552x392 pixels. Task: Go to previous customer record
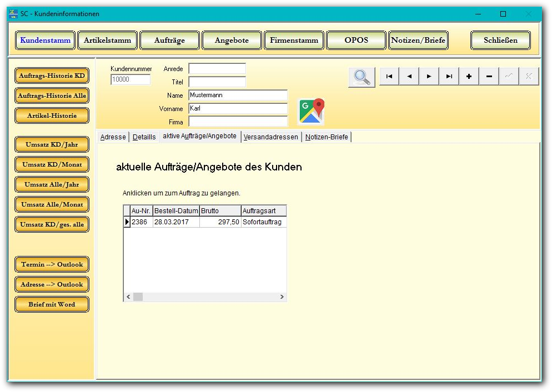(x=409, y=77)
